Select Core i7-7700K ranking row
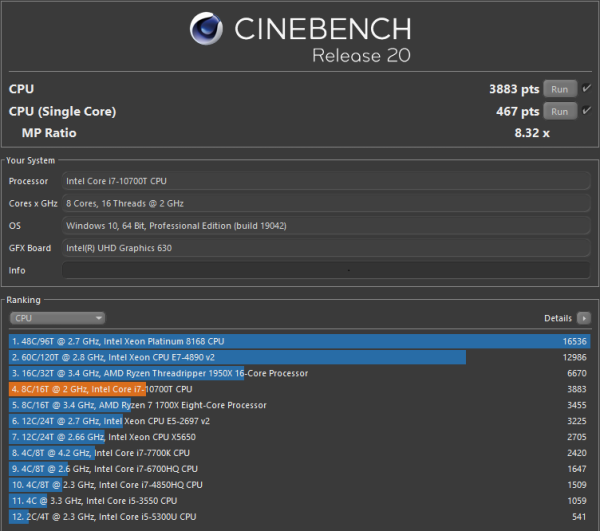Image resolution: width=600 pixels, height=531 pixels. [300, 453]
